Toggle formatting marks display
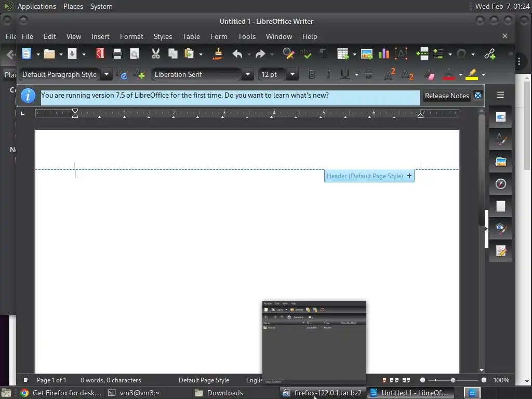Screen dimensions: 532x399 coord(323,54)
